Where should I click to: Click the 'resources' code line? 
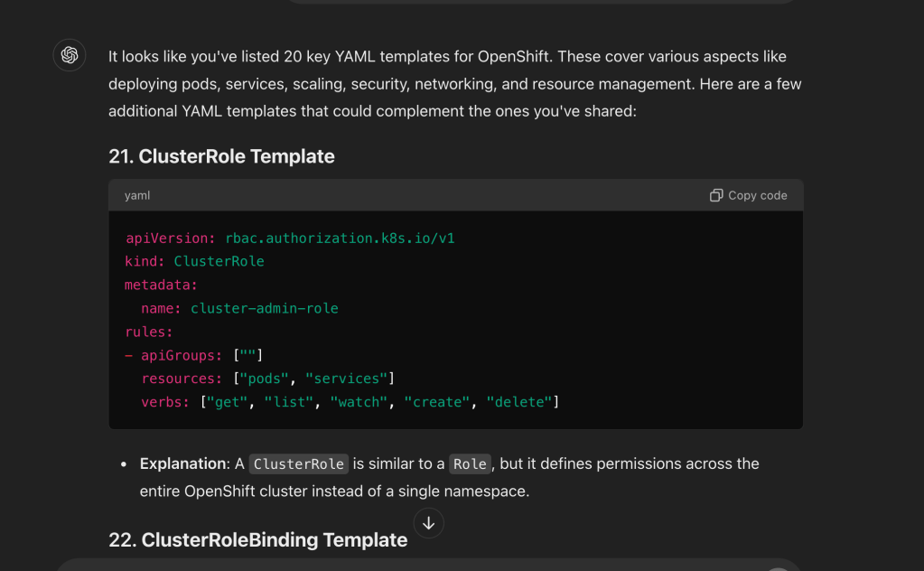(x=267, y=379)
